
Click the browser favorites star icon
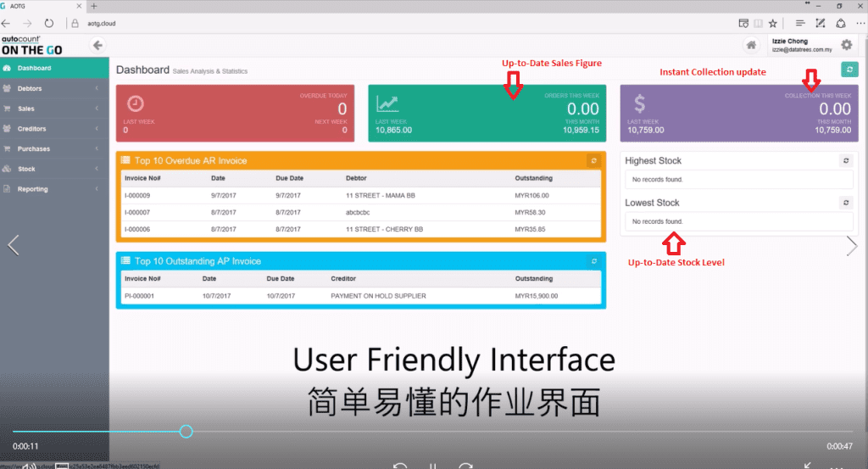772,23
